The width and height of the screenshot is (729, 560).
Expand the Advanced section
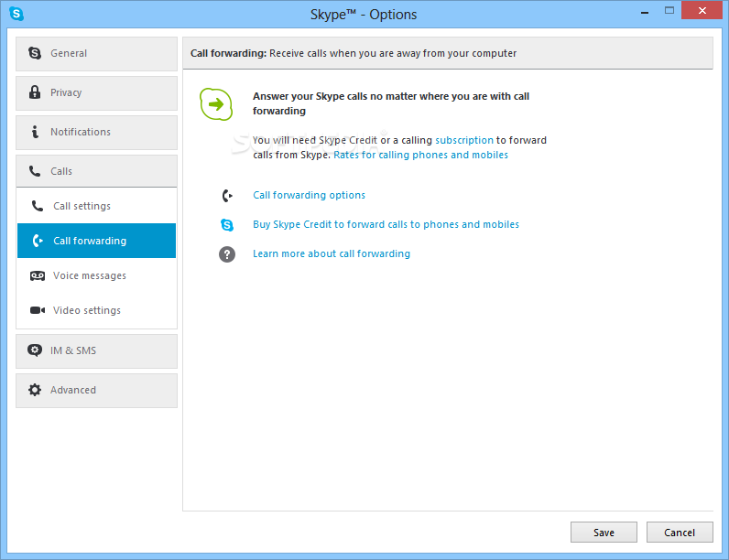tap(97, 391)
